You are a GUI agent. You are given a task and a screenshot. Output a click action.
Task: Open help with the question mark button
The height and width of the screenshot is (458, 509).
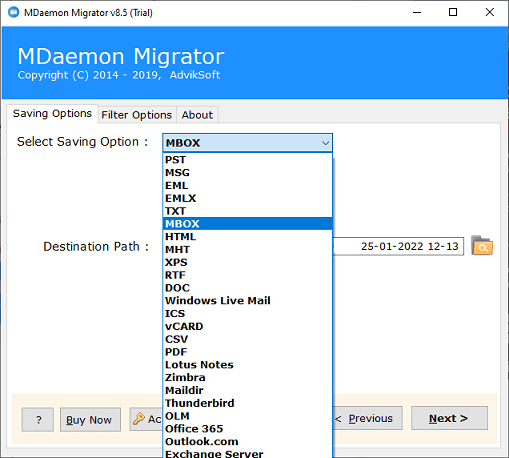pos(38,420)
